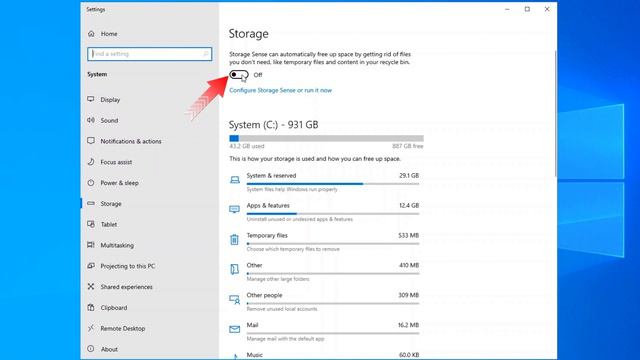The width and height of the screenshot is (640, 360).
Task: Click the 29.1 GB size value
Action: click(x=409, y=176)
